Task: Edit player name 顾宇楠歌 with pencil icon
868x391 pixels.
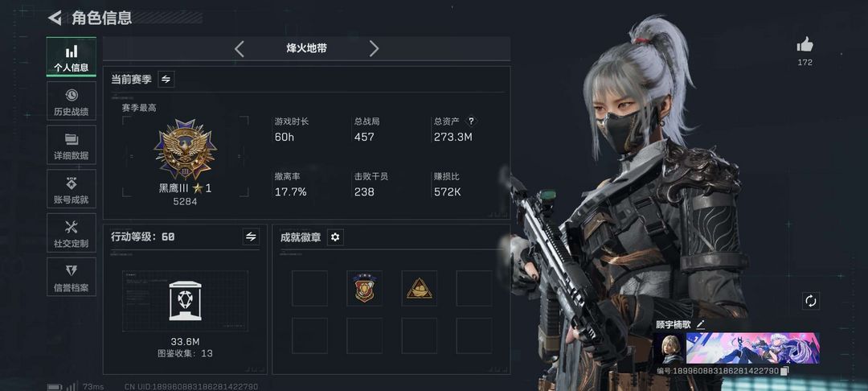Action: coord(701,324)
